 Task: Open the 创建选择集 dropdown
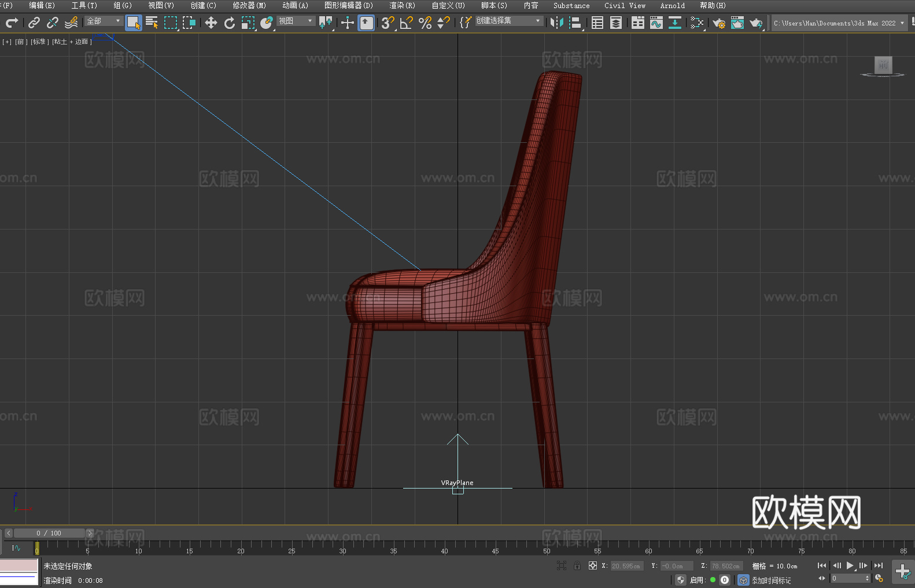(x=508, y=21)
